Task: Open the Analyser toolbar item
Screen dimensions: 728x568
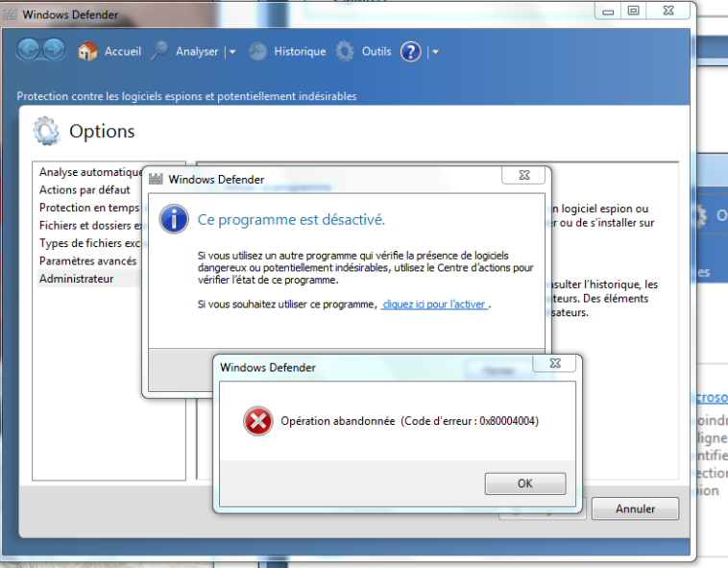Action: (197, 52)
